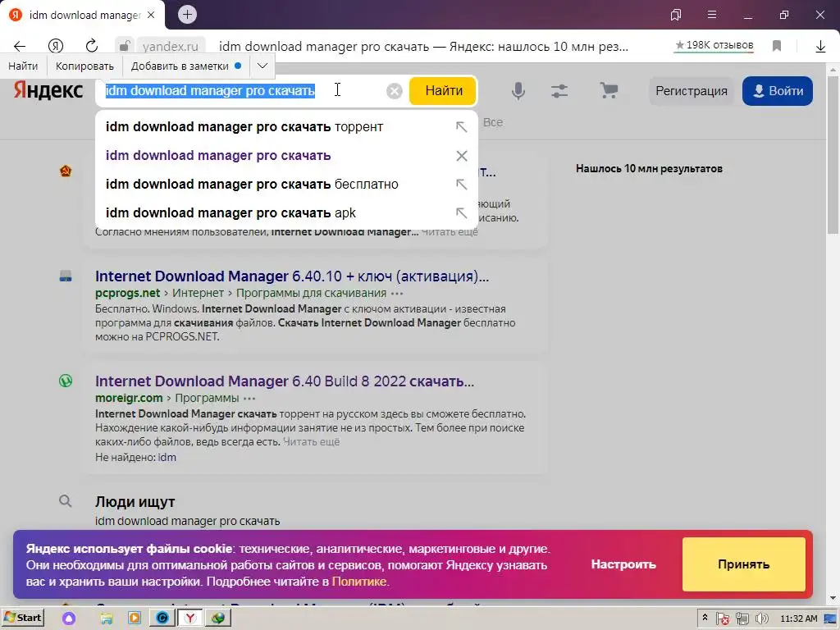Viewport: 840px width, 630px height.
Task: Click the blue Войти button
Action: click(x=778, y=91)
